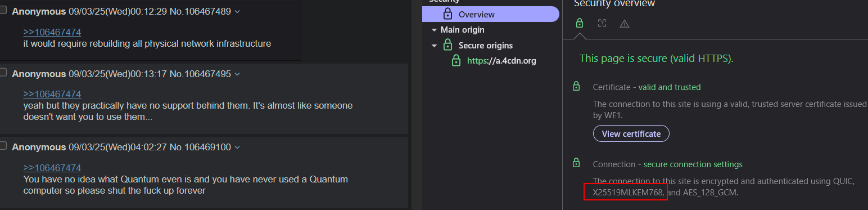Click the lock icon beside Overview
The height and width of the screenshot is (210, 868).
tap(447, 14)
